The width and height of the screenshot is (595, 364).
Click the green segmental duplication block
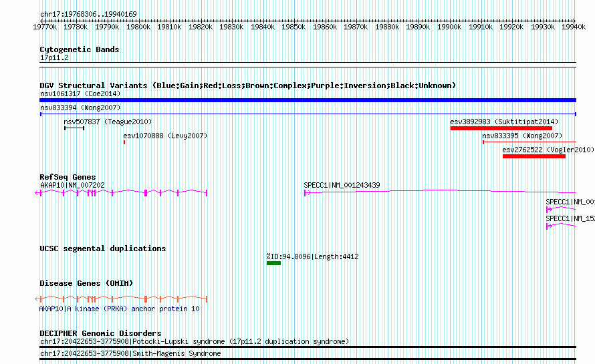coord(273,263)
